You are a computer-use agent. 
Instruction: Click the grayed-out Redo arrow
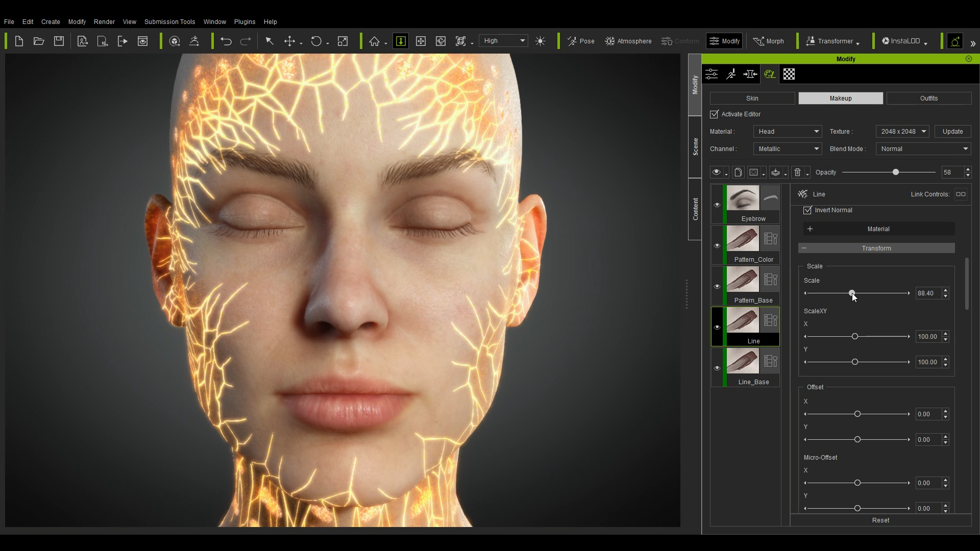tap(246, 41)
